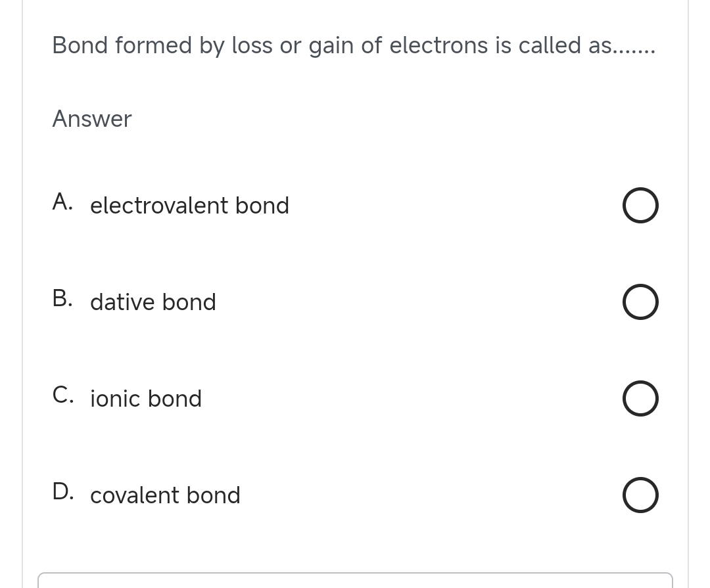Select the radio button for electrovalent bond

point(640,205)
